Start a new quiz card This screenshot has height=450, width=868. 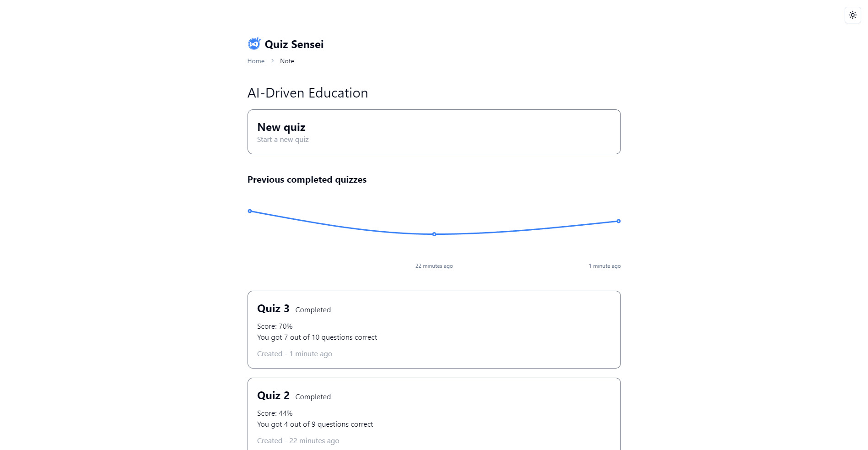point(434,132)
